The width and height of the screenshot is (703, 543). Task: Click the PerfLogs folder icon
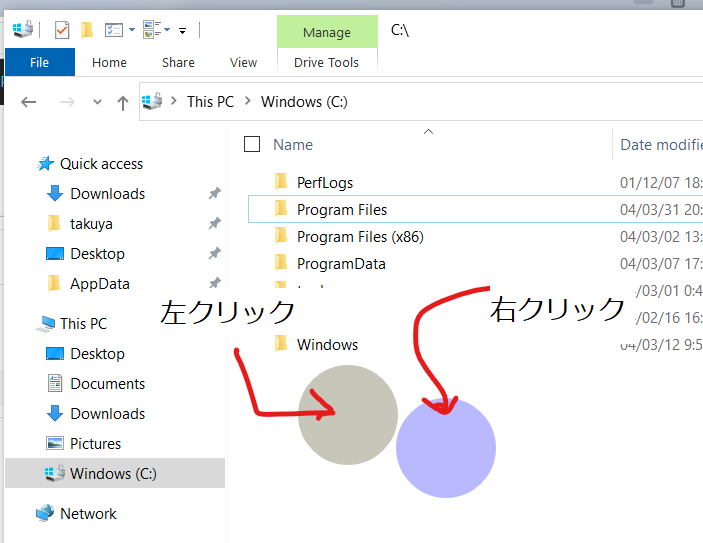pyautogui.click(x=281, y=182)
